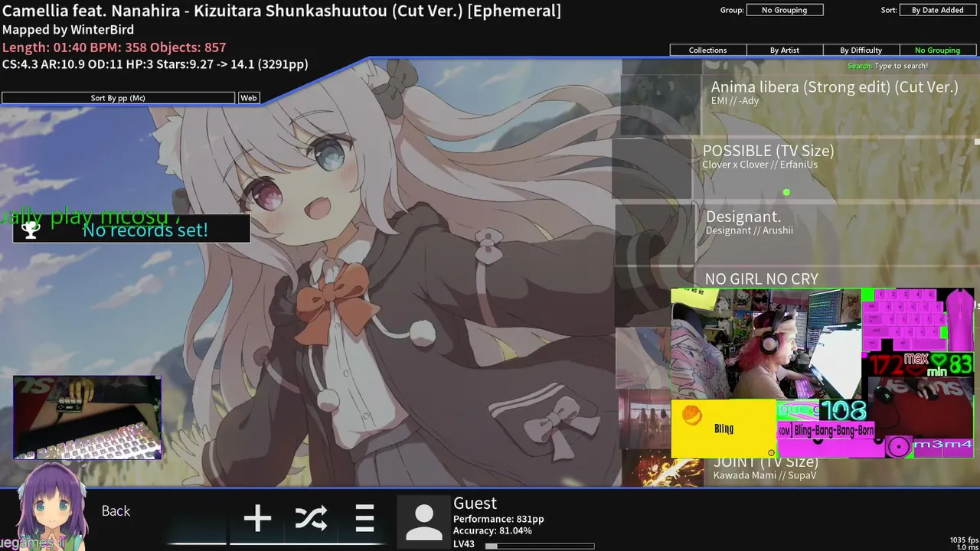Open the Web button
The height and width of the screenshot is (551, 980).
tap(249, 98)
